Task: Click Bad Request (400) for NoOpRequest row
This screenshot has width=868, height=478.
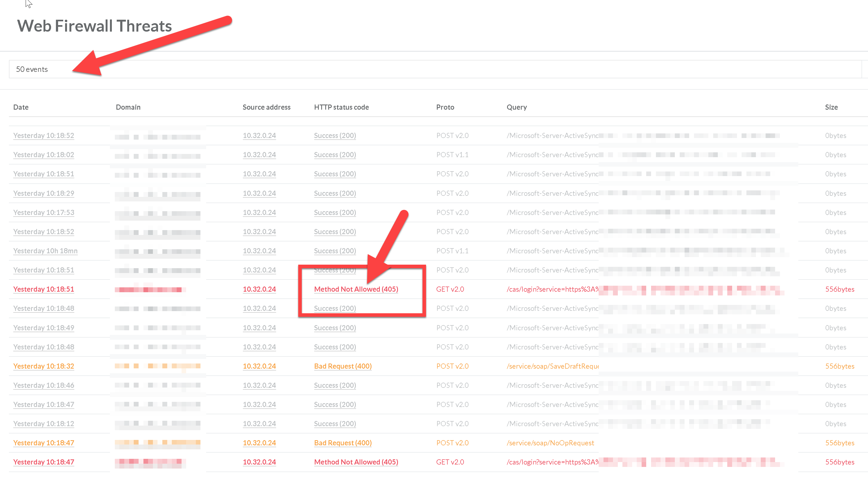Action: pos(343,443)
